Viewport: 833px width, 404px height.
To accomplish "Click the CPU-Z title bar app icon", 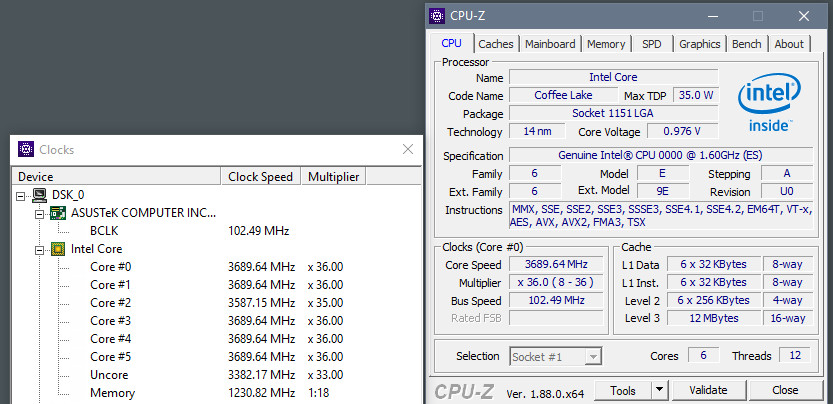I will (436, 16).
